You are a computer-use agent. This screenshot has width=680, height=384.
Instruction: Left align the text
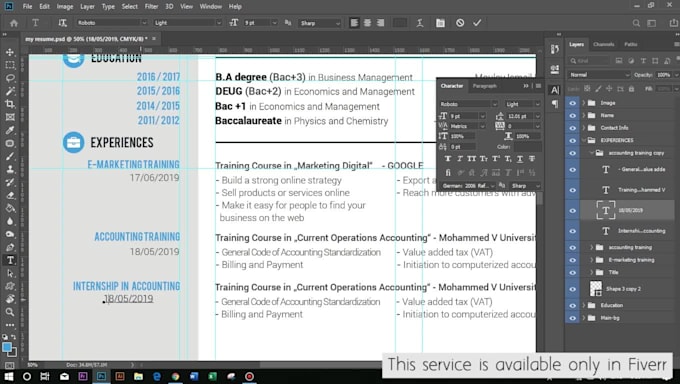pyautogui.click(x=354, y=23)
